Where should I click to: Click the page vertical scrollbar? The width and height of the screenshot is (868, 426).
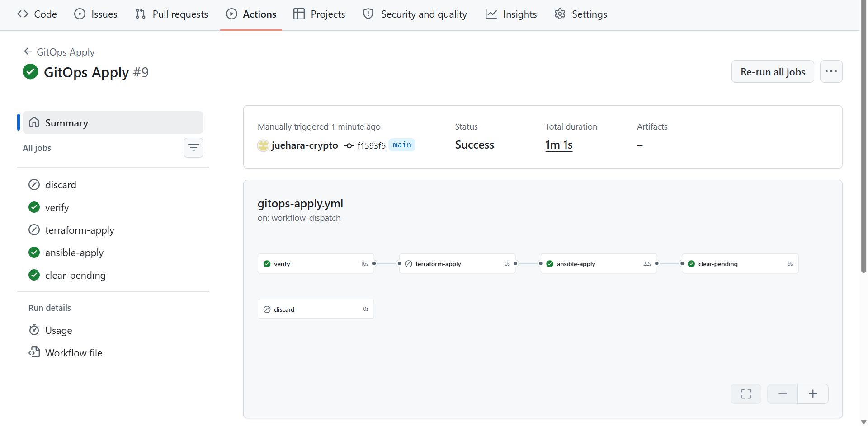point(863,136)
